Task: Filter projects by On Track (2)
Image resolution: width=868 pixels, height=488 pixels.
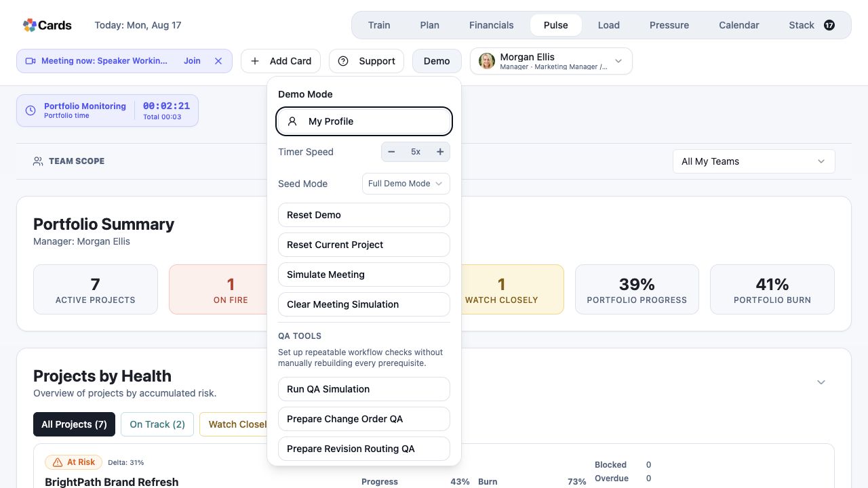Action: pos(157,424)
